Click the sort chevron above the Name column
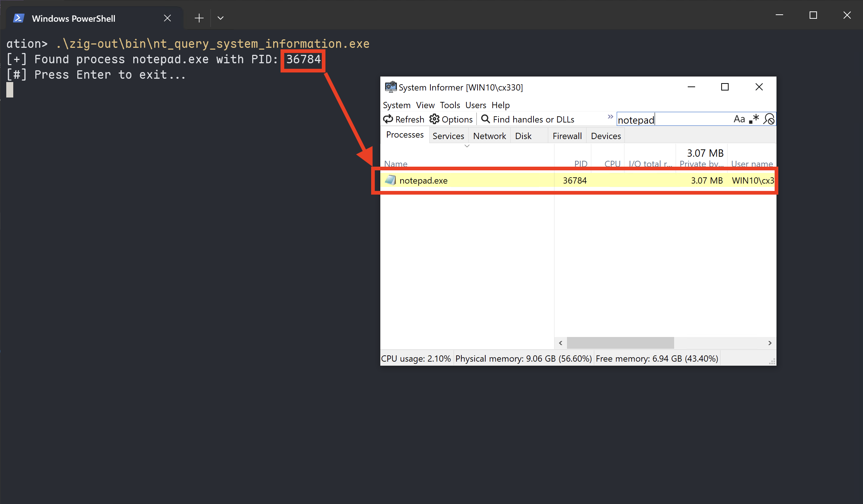Viewport: 863px width, 504px height. click(x=467, y=146)
